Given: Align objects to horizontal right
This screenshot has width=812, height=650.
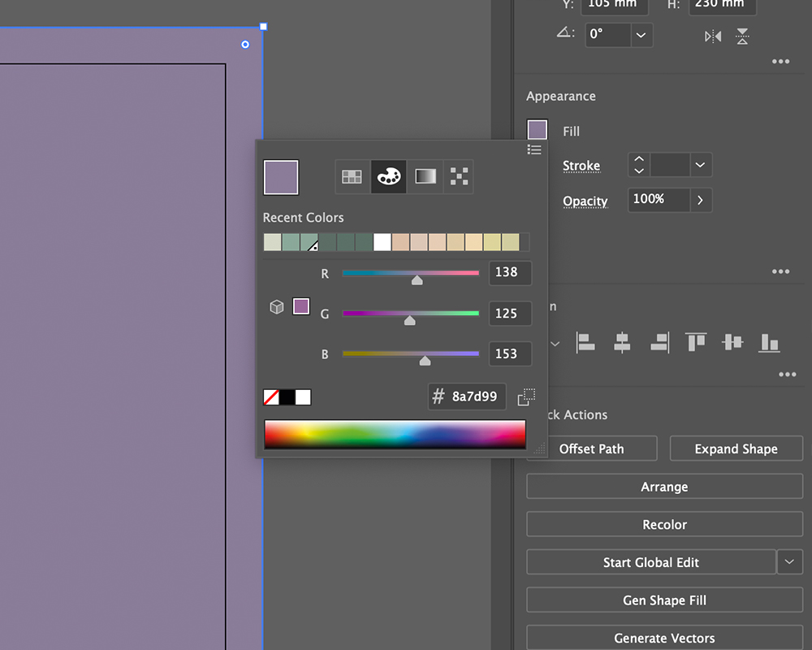Looking at the screenshot, I should click(x=659, y=343).
